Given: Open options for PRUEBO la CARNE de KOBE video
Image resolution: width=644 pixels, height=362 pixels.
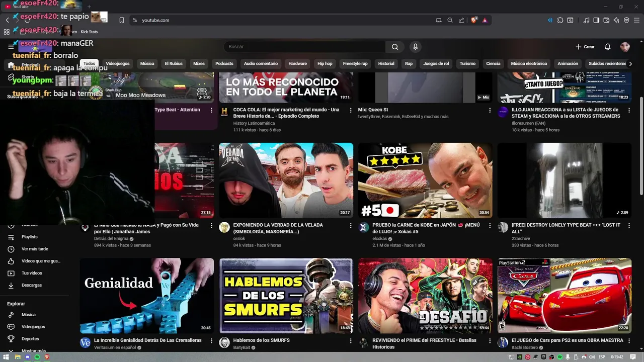Looking at the screenshot, I should [x=490, y=226].
